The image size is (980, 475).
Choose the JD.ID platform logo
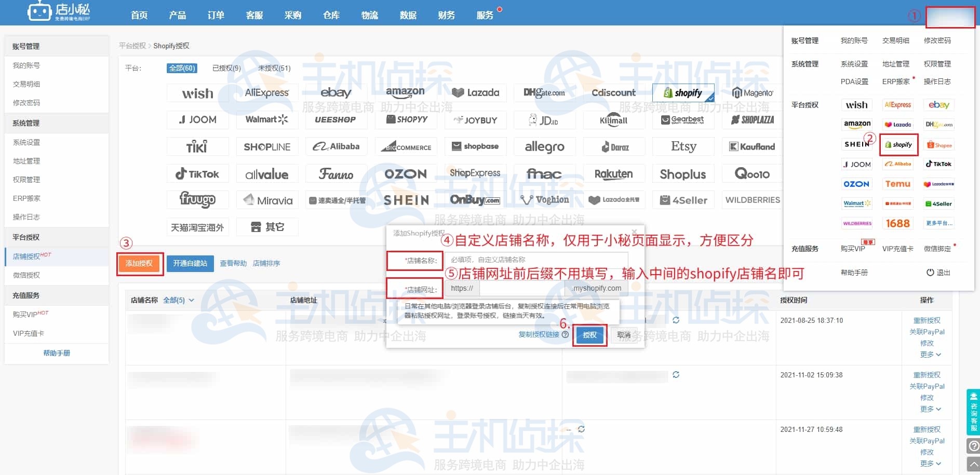pyautogui.click(x=544, y=120)
